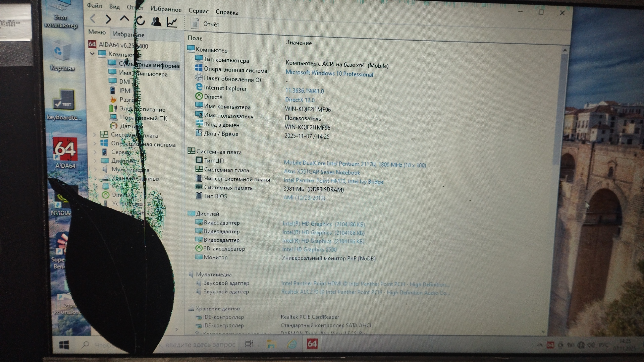Viewport: 644px width, 362px height.
Task: Click the Back navigation arrow in toolbar
Action: tap(93, 19)
